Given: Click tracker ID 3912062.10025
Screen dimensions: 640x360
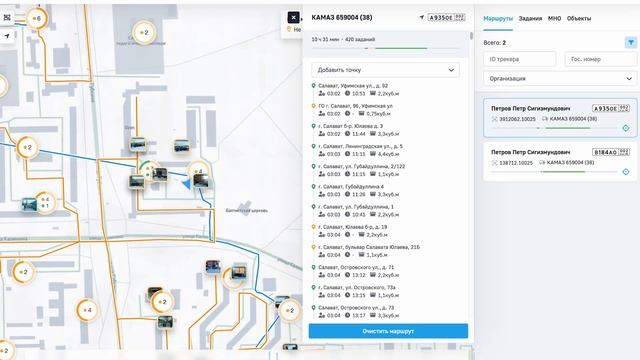Looking at the screenshot, I should (517, 119).
